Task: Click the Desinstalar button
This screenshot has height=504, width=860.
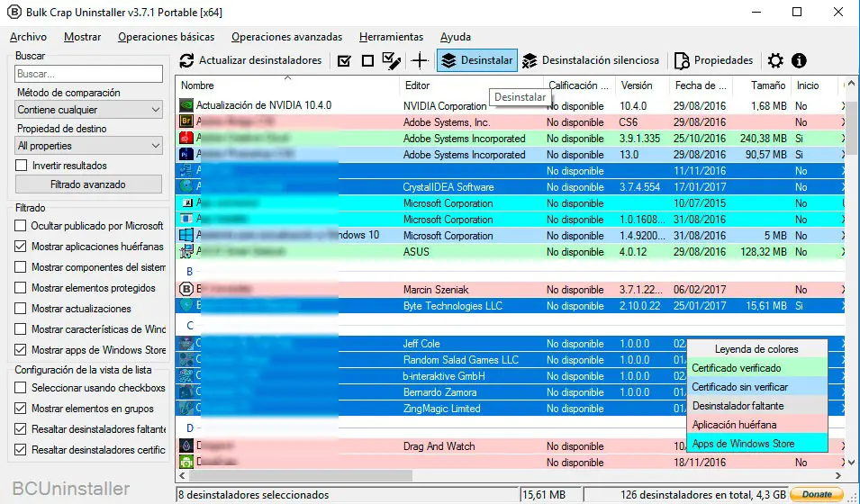Action: tap(477, 60)
